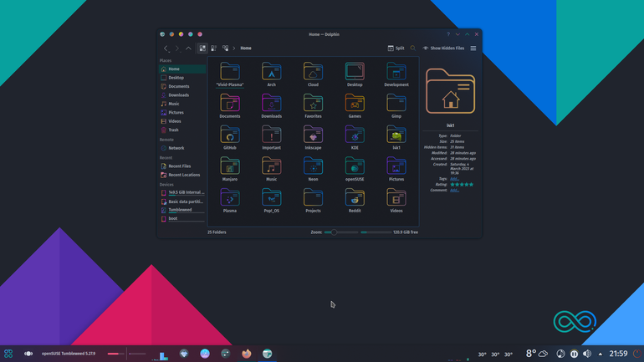Open the weather widget showing 8°
Image resolution: width=644 pixels, height=362 pixels.
click(x=537, y=354)
